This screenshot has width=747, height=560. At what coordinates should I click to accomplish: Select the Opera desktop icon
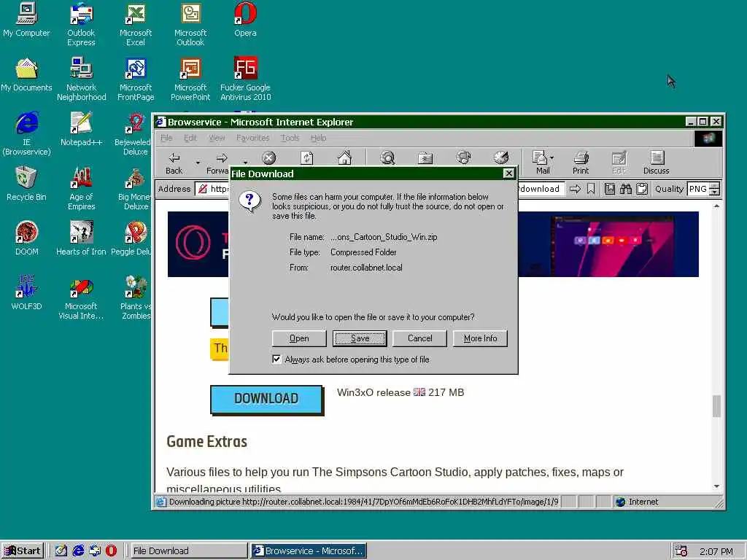click(x=245, y=20)
